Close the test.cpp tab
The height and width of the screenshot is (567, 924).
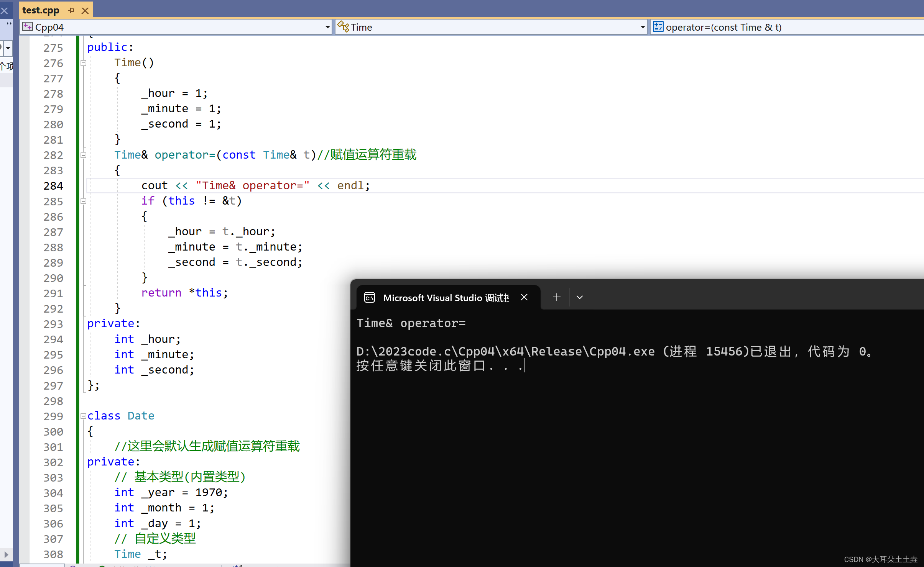pyautogui.click(x=85, y=11)
